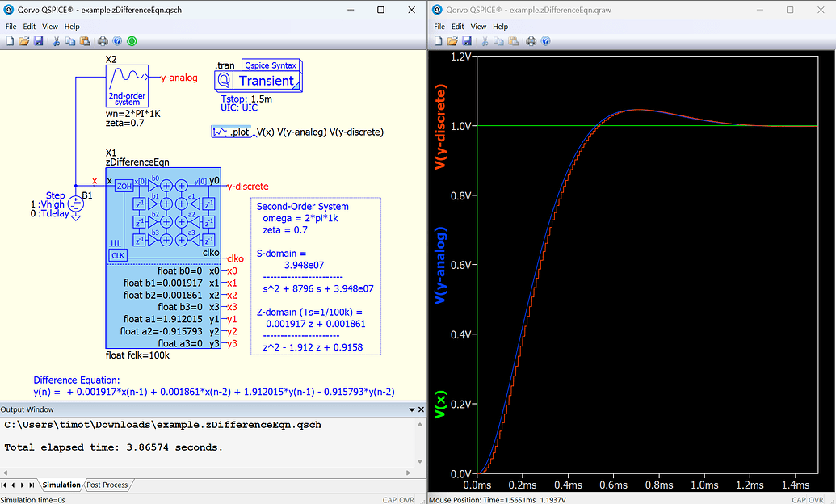Click the save icon in the waveform viewer window

tap(466, 40)
